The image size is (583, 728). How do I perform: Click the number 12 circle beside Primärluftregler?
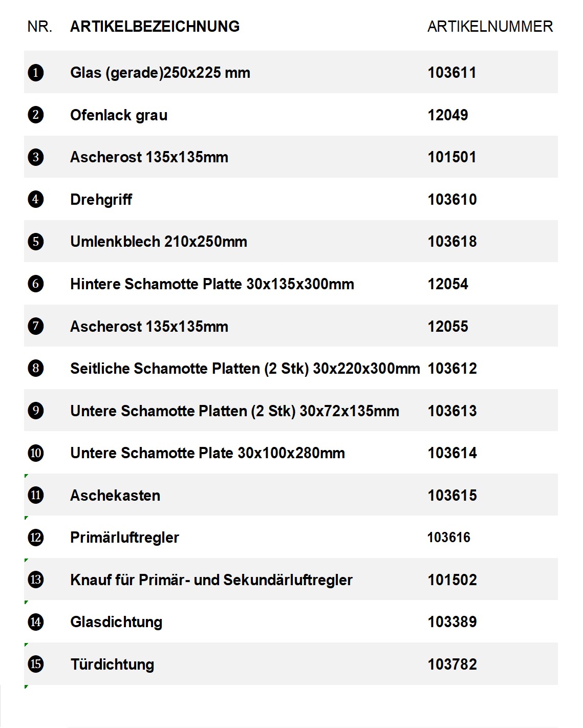pos(35,538)
